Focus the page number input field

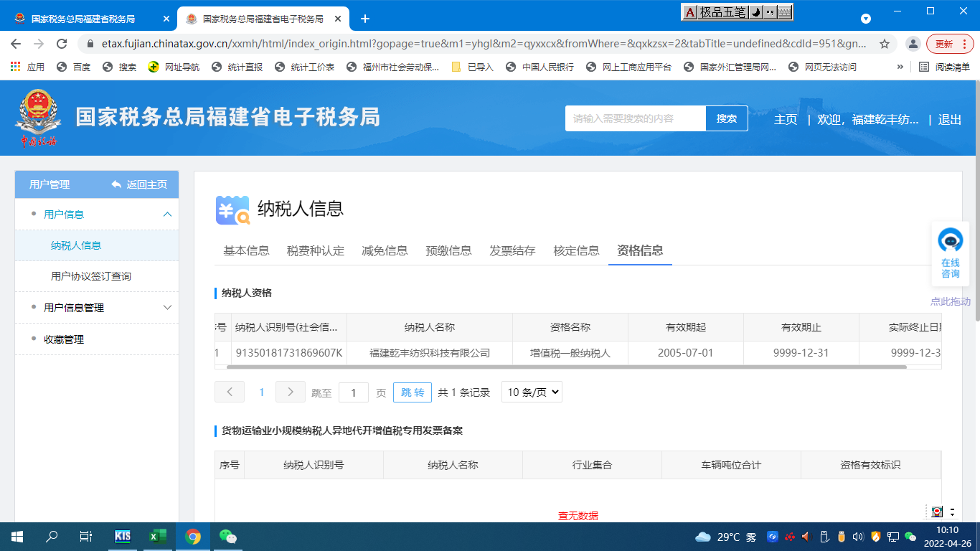coord(354,392)
